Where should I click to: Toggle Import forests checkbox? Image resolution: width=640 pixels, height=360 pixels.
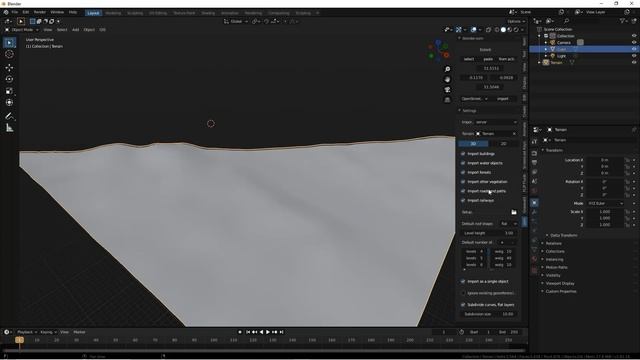(463, 173)
